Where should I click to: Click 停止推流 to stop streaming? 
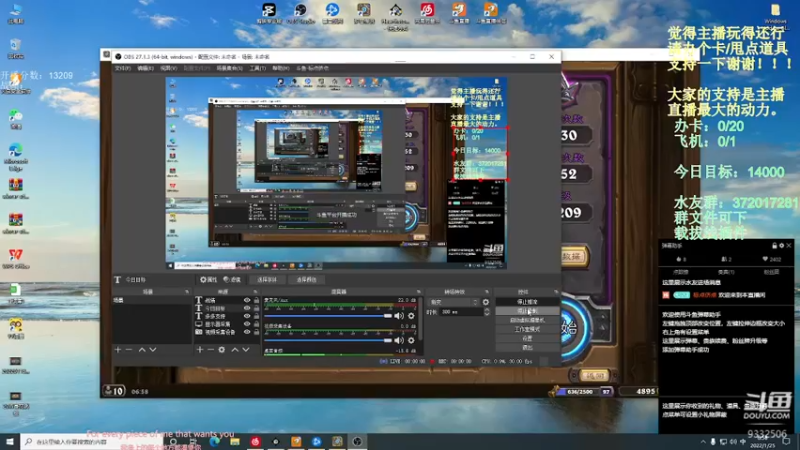pos(527,302)
